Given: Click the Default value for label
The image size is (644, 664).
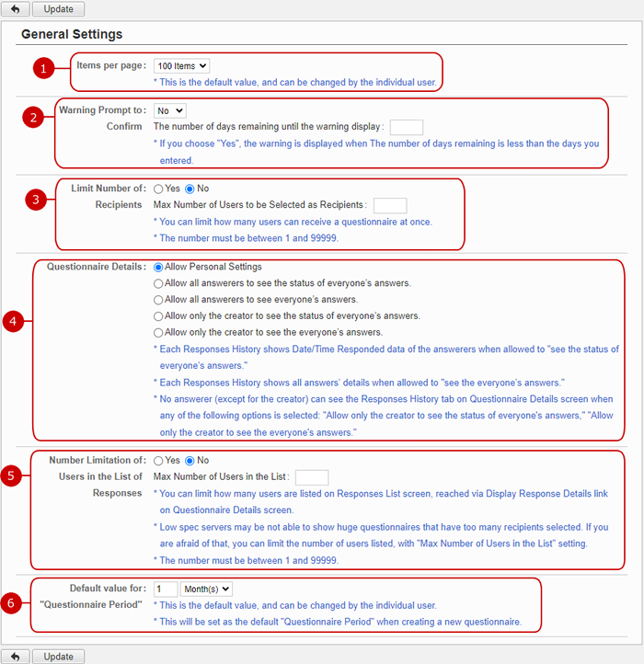Looking at the screenshot, I should point(108,589).
